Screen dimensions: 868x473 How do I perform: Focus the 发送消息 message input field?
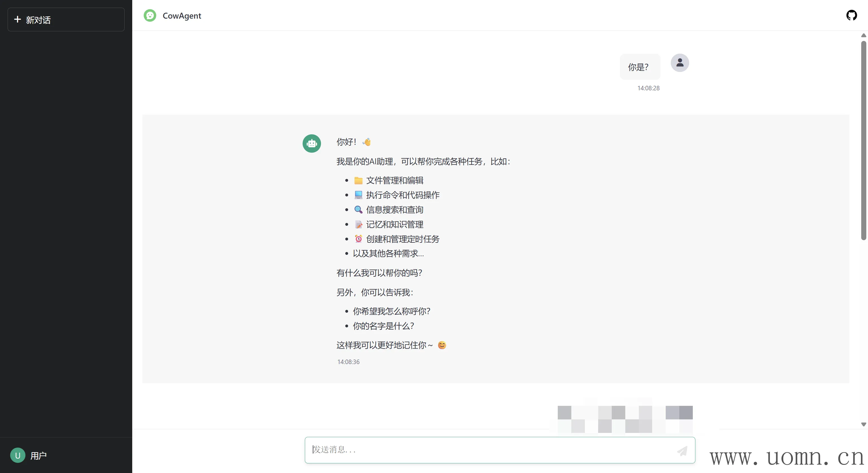pos(489,450)
